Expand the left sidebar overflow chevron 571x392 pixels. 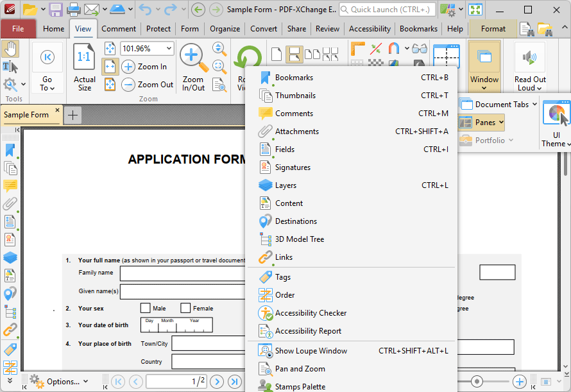[x=10, y=380]
